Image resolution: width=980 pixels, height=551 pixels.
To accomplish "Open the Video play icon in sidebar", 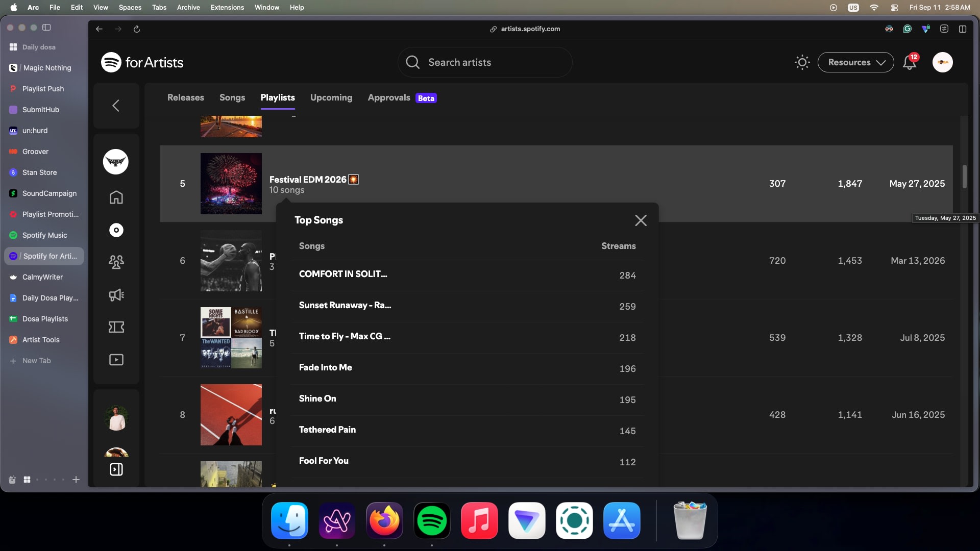I will tap(116, 360).
